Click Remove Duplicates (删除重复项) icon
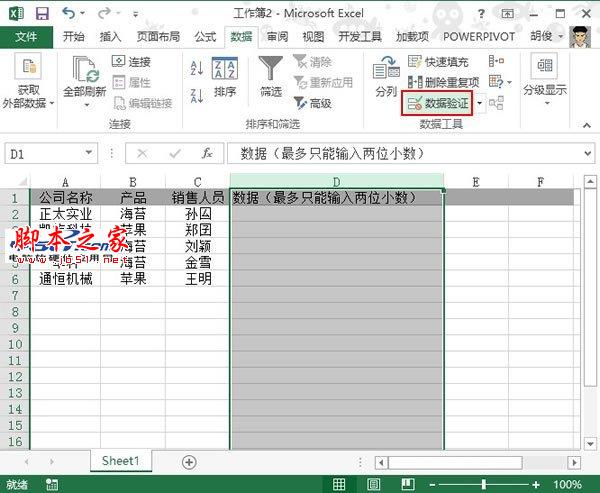This screenshot has height=493, width=600. point(415,82)
